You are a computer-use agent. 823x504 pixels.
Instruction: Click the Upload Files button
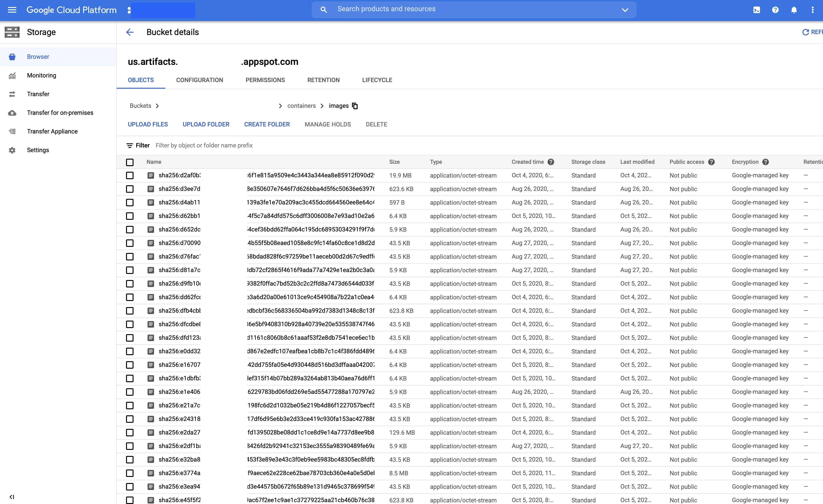tap(148, 124)
